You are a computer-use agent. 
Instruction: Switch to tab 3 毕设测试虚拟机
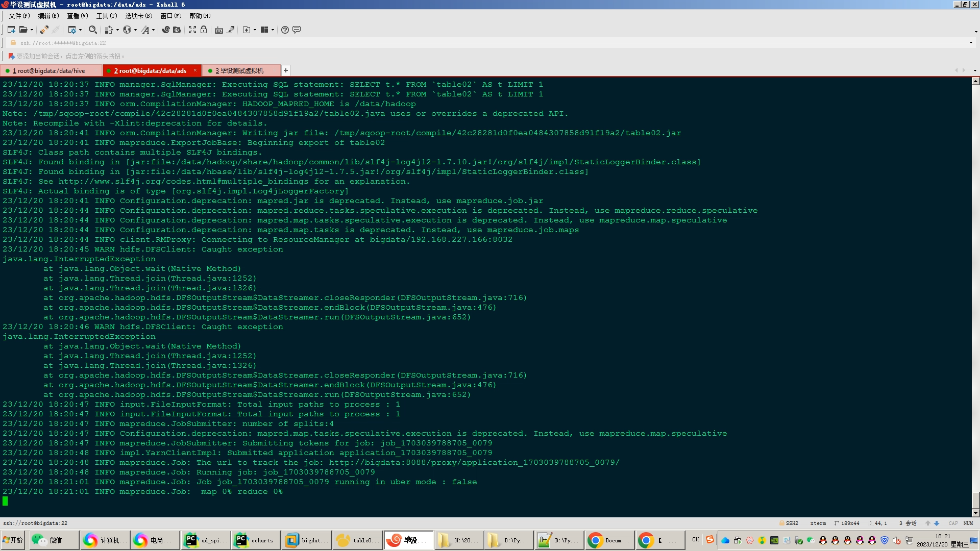click(x=241, y=70)
